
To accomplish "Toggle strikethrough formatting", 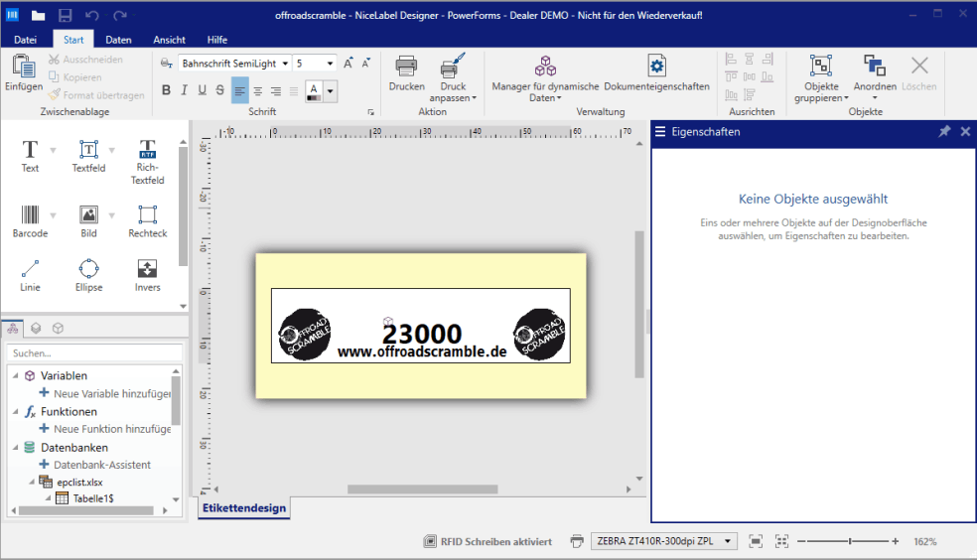I will coord(220,90).
